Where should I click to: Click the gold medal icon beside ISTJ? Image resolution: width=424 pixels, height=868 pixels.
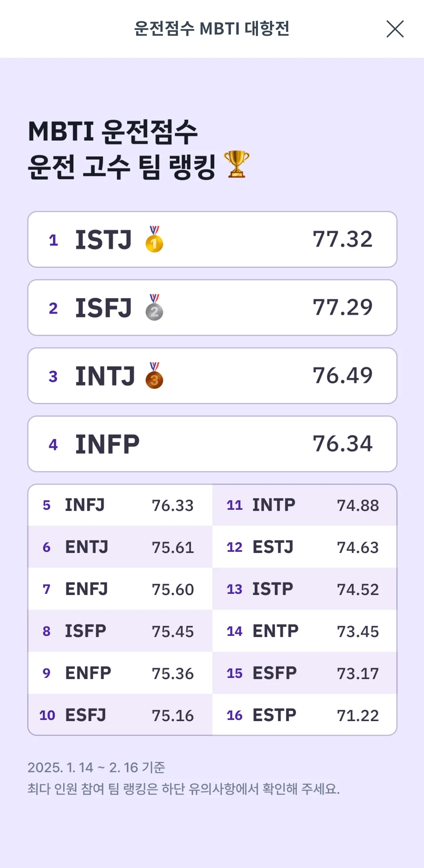[154, 239]
